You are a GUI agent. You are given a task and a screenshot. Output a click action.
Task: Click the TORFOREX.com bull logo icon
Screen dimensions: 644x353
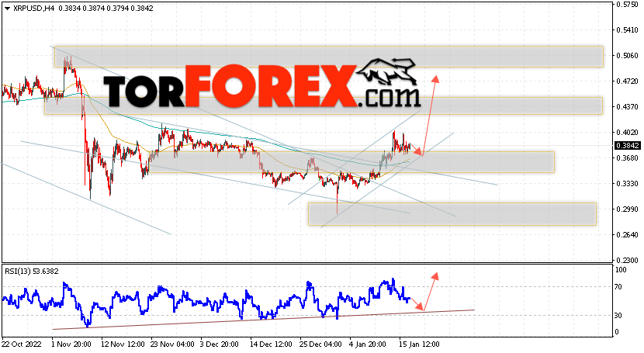[386, 72]
